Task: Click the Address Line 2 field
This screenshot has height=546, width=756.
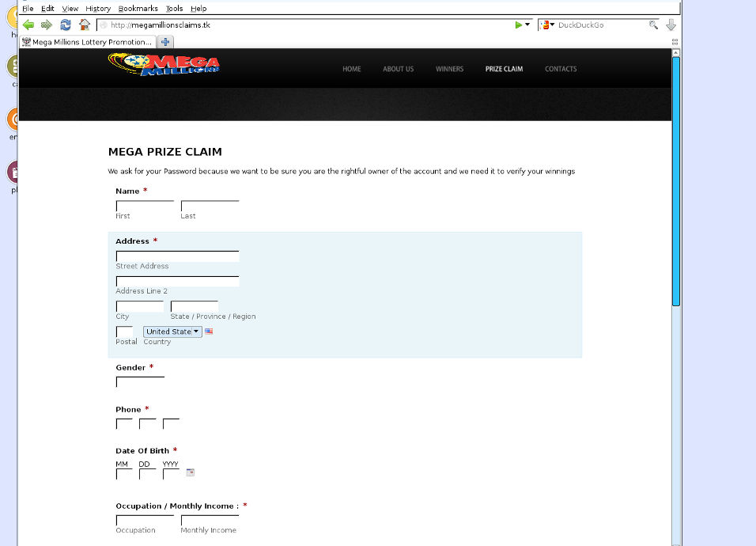Action: click(177, 281)
